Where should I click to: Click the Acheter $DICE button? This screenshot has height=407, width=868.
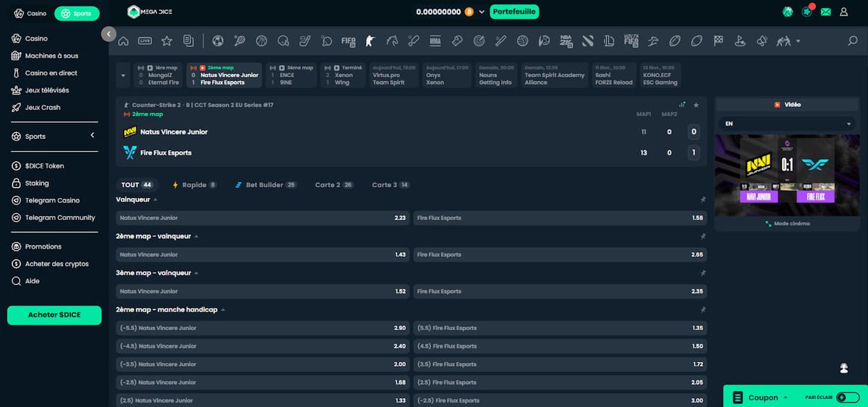coord(54,315)
